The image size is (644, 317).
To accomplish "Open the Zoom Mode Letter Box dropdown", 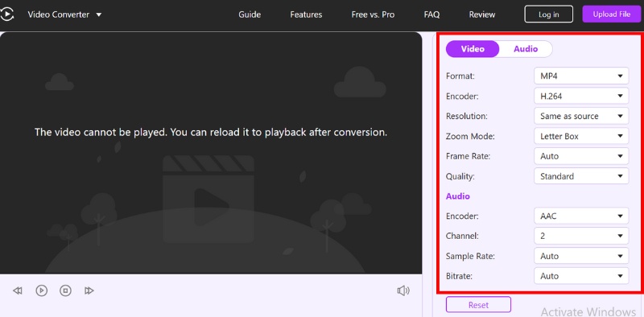I will coord(581,136).
